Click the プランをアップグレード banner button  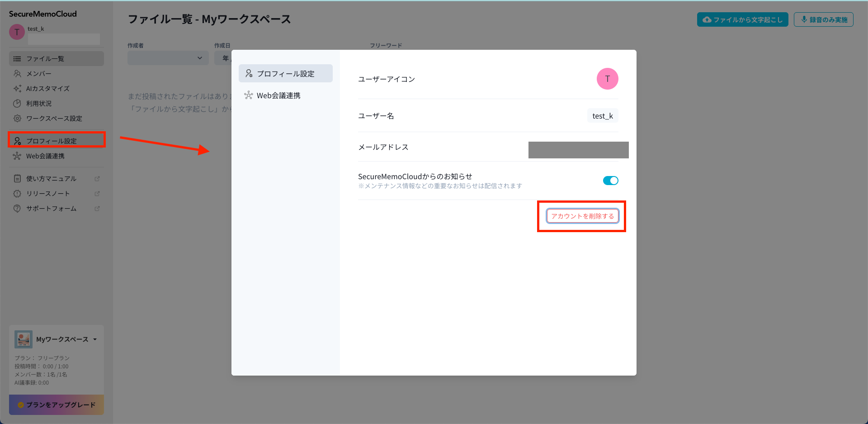tap(57, 405)
